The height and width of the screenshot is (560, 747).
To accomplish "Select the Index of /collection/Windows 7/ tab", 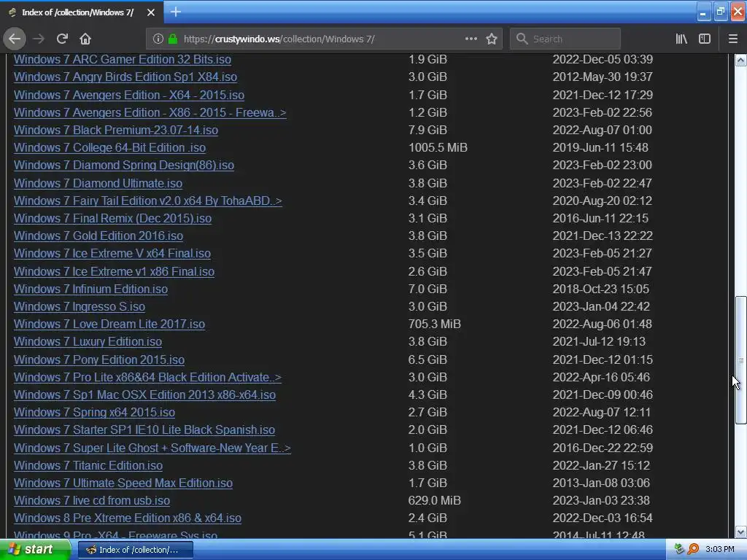I will click(82, 12).
